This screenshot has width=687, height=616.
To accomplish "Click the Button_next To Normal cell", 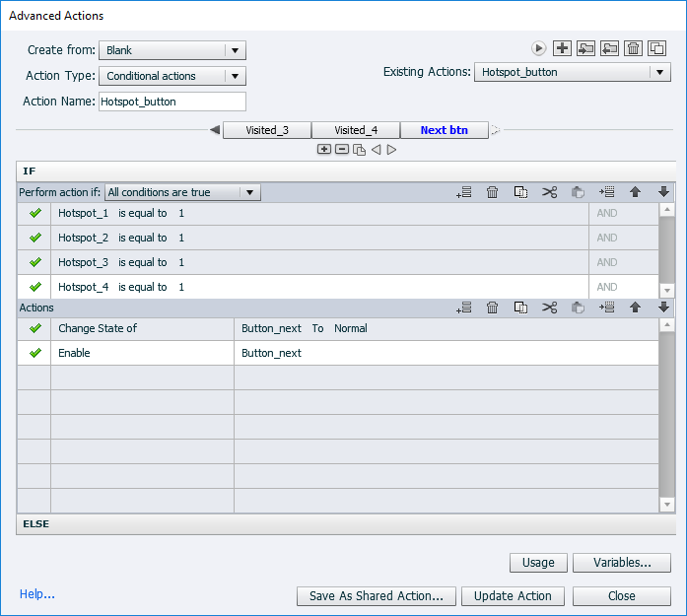I will [447, 328].
